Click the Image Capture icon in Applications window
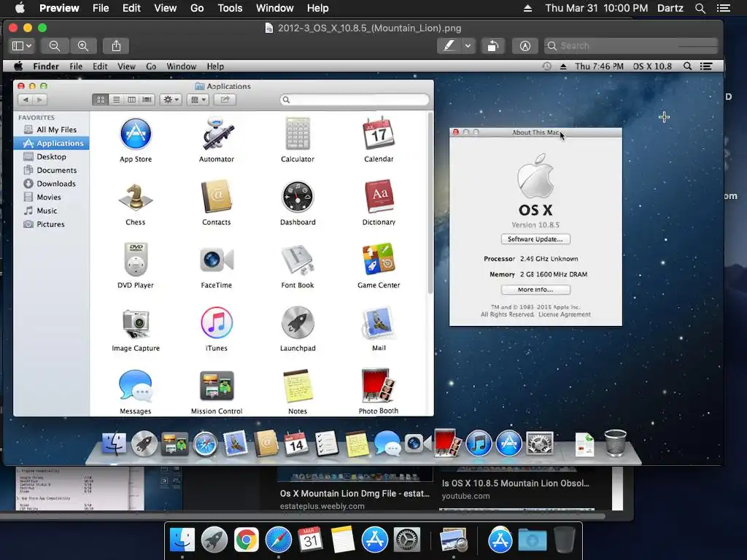Viewport: 747px width, 560px height. [x=136, y=323]
